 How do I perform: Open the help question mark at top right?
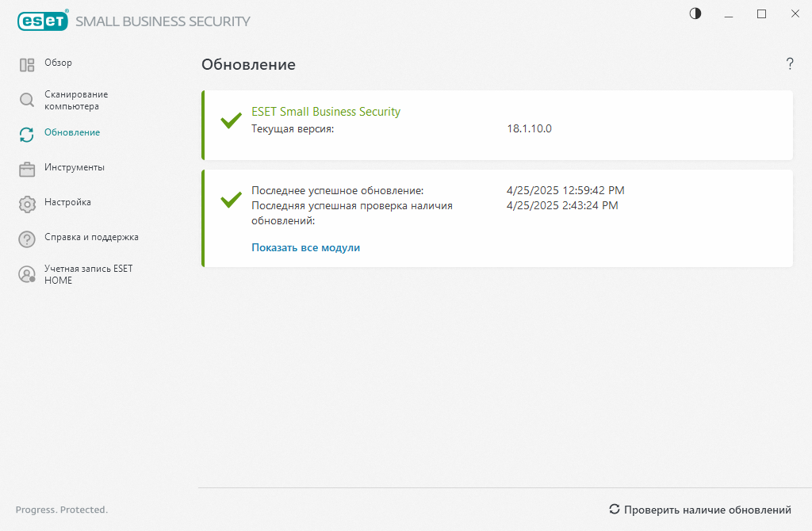point(790,64)
